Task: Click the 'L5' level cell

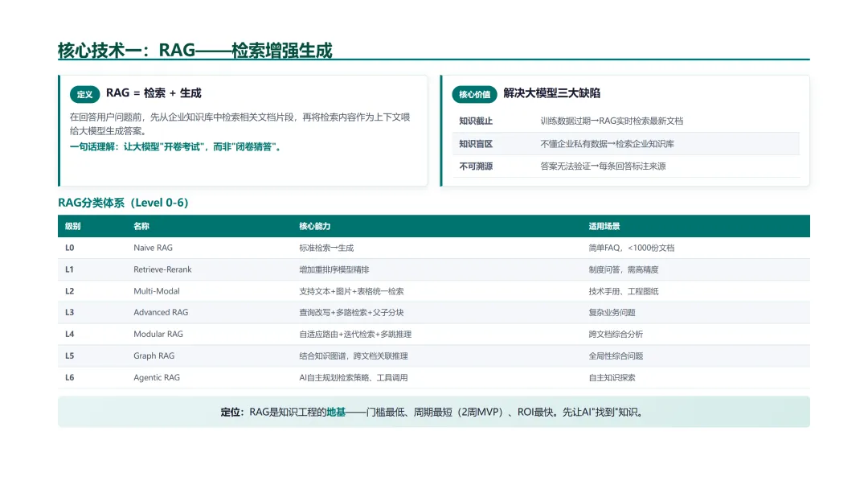Action: tap(69, 355)
